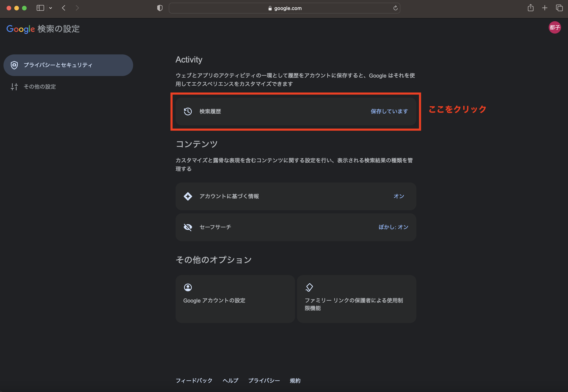The width and height of the screenshot is (568, 392).
Task: Open the ヘルプ footer link
Action: tap(230, 381)
